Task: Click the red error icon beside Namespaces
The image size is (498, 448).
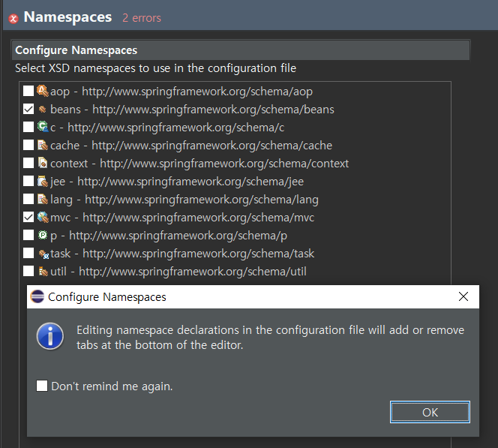Action: 13,19
